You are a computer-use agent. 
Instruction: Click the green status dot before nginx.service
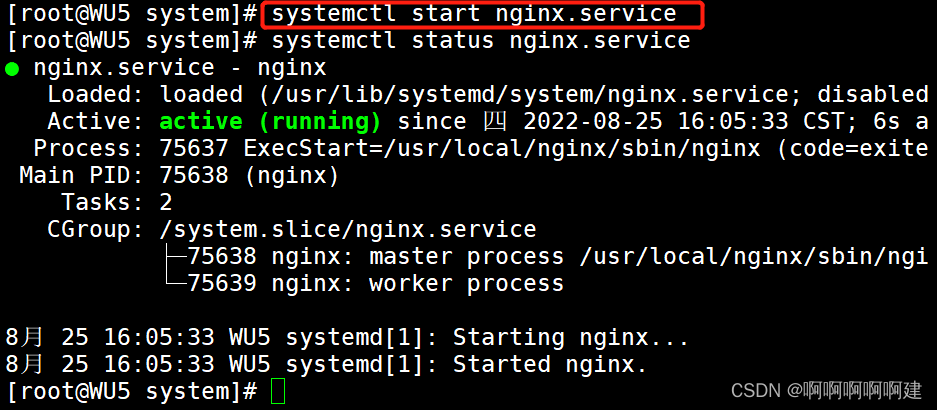[x=12, y=69]
